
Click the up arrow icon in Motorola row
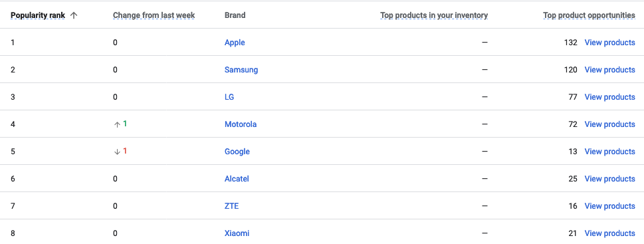[x=117, y=124]
